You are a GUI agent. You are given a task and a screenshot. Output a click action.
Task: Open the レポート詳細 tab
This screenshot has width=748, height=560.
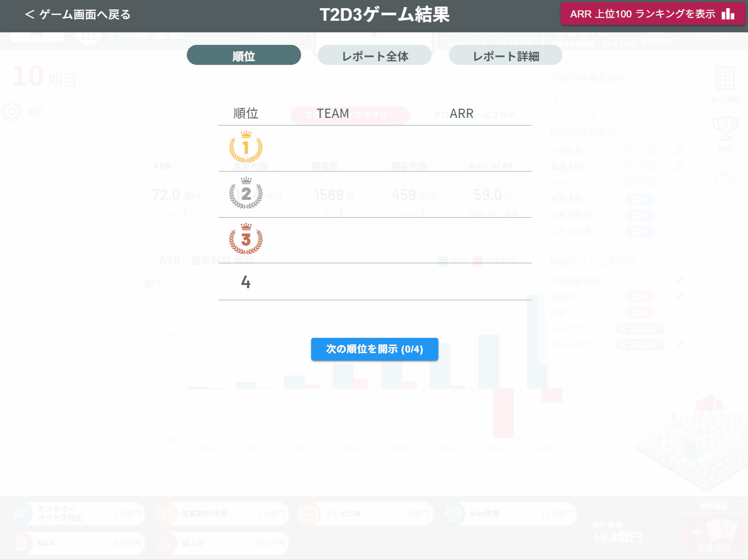tap(506, 56)
